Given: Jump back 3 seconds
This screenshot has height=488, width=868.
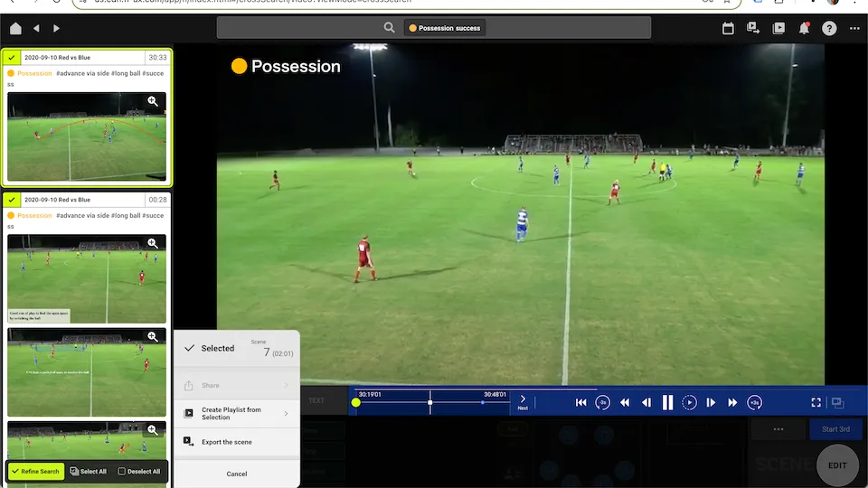Looking at the screenshot, I should [603, 403].
